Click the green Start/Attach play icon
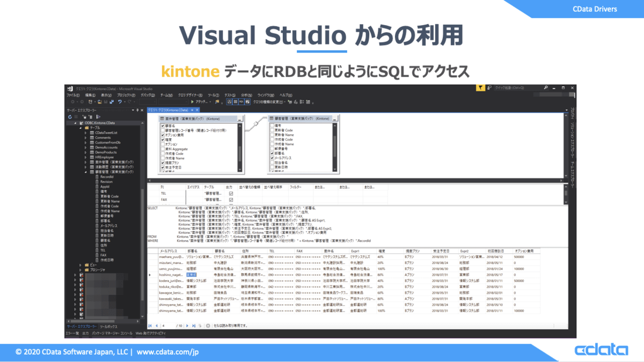The image size is (644, 362). (x=193, y=102)
